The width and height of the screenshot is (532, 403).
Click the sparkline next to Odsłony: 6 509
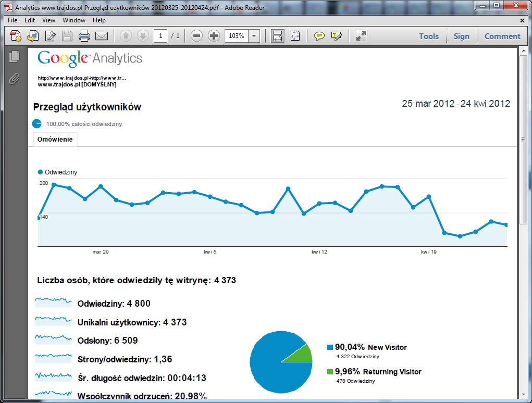pos(53,339)
